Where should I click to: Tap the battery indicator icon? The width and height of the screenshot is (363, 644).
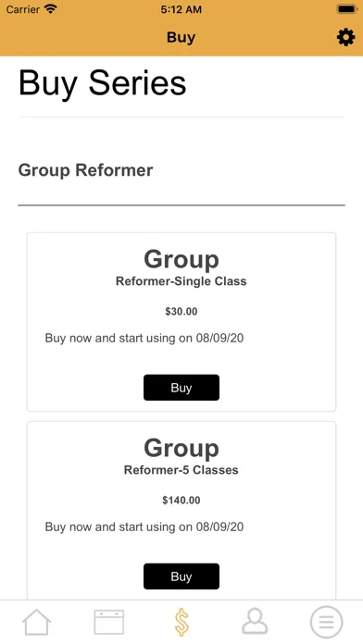(x=346, y=9)
